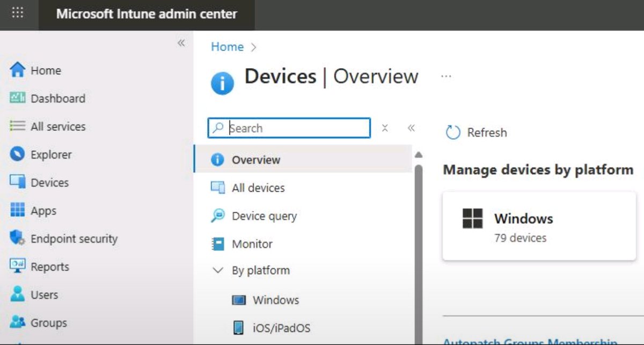
Task: Click the Dashboard chart icon
Action: point(18,98)
